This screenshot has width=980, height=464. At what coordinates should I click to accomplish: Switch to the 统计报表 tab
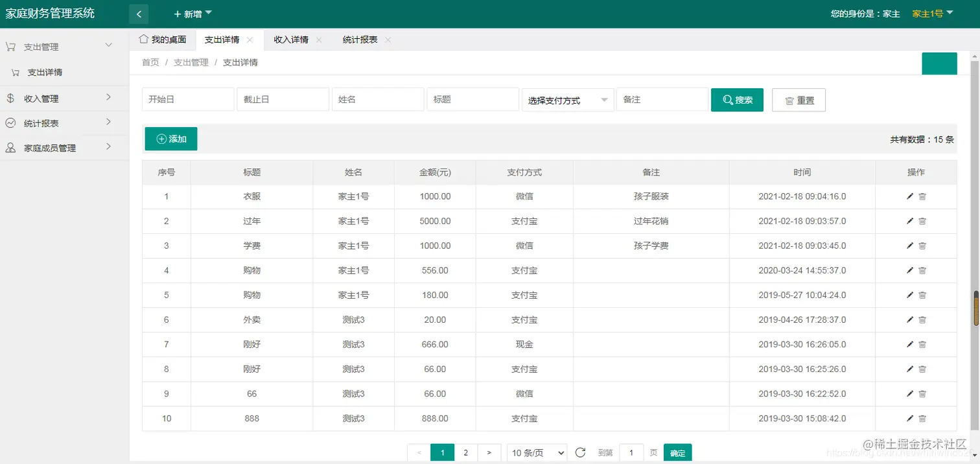click(360, 40)
